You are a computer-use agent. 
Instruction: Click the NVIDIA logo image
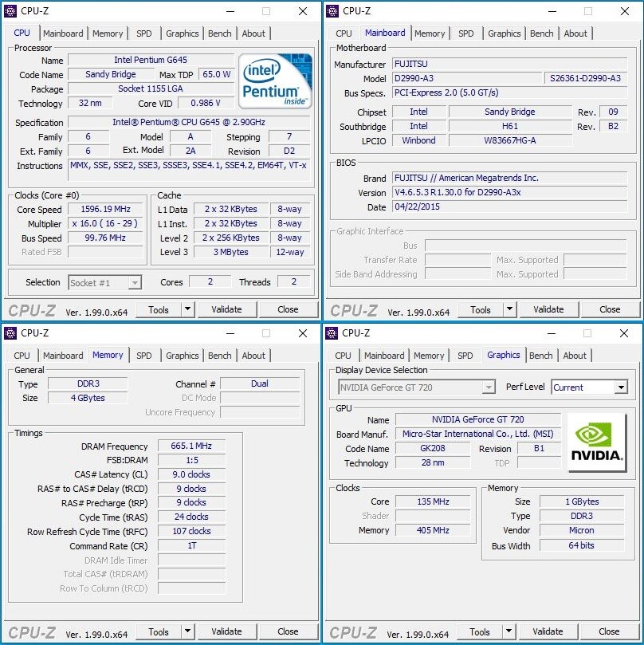pyautogui.click(x=597, y=442)
